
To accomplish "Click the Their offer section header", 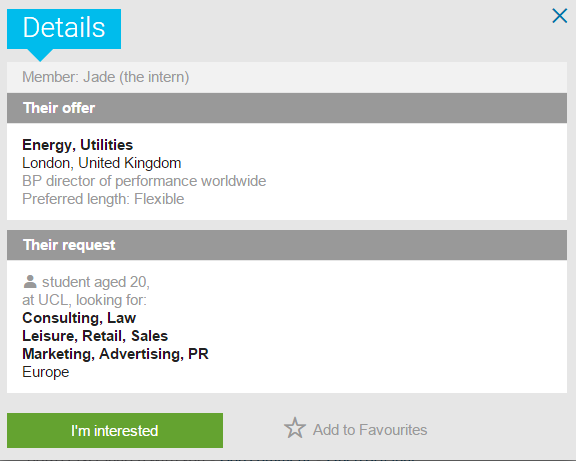I will 287,108.
